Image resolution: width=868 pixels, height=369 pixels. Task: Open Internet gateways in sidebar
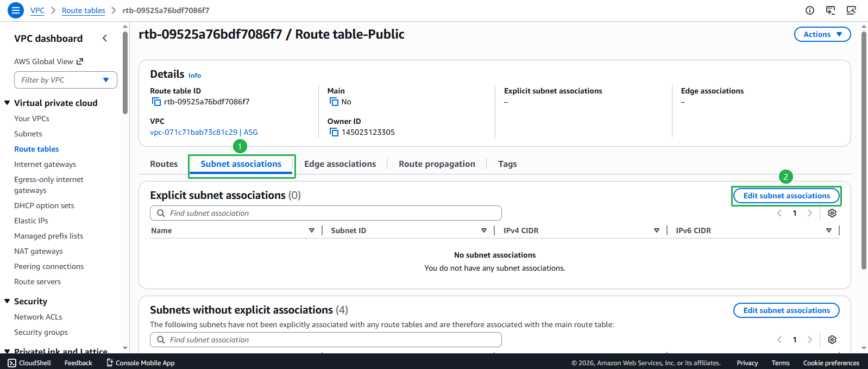(x=45, y=164)
